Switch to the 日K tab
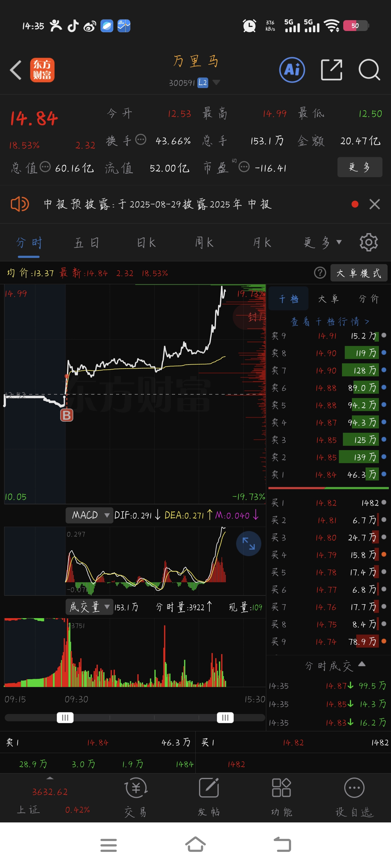 pos(146,243)
